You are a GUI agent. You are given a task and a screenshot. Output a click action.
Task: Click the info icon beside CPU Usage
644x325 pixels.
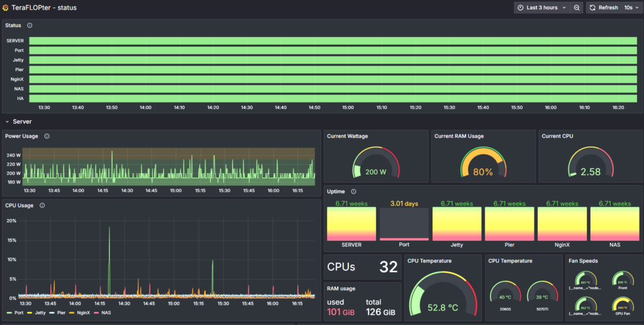(42, 205)
